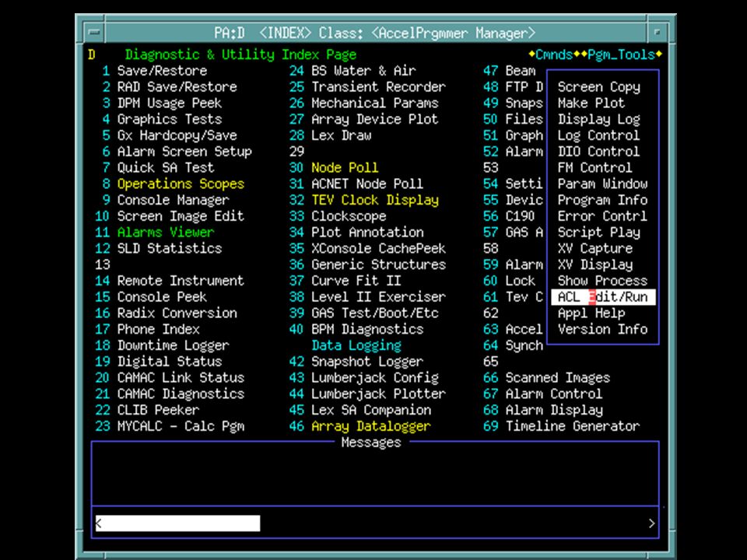
Task: Choose Make Plot in the popup menu
Action: 591,103
